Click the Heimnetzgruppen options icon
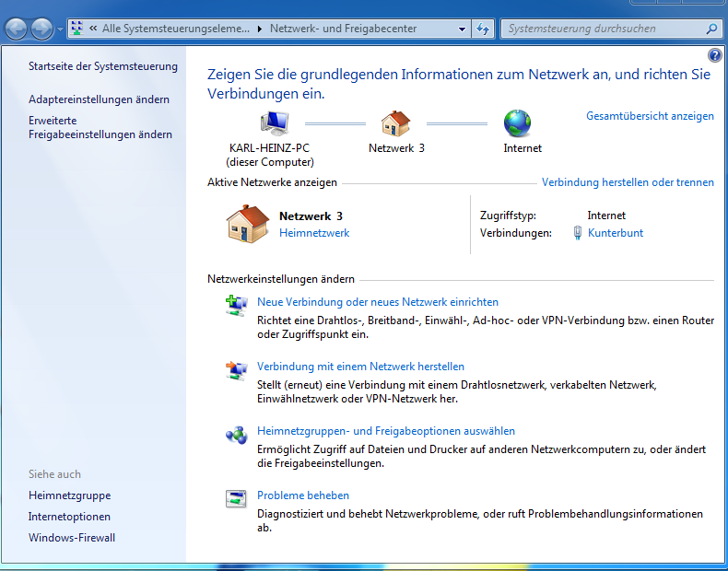The image size is (728, 571). click(x=237, y=435)
